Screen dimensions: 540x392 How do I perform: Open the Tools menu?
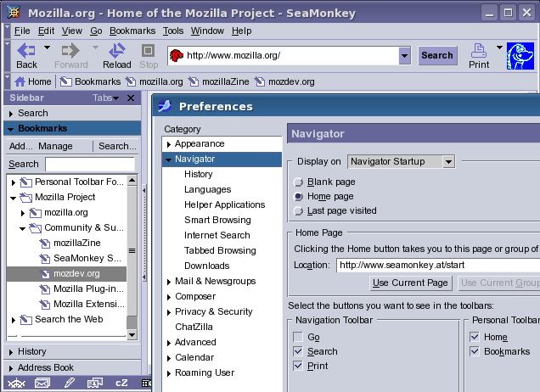[x=173, y=31]
